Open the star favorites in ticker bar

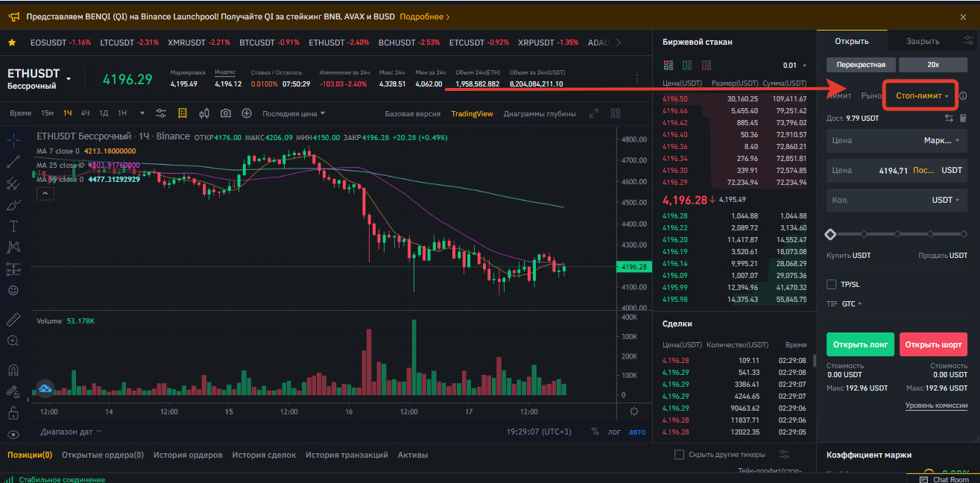(x=12, y=42)
